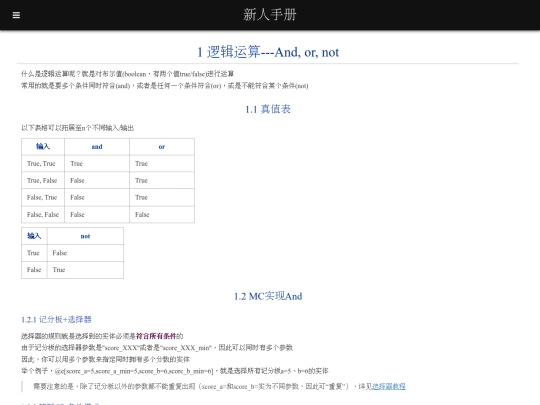Click the 'and' column header

tap(97, 147)
